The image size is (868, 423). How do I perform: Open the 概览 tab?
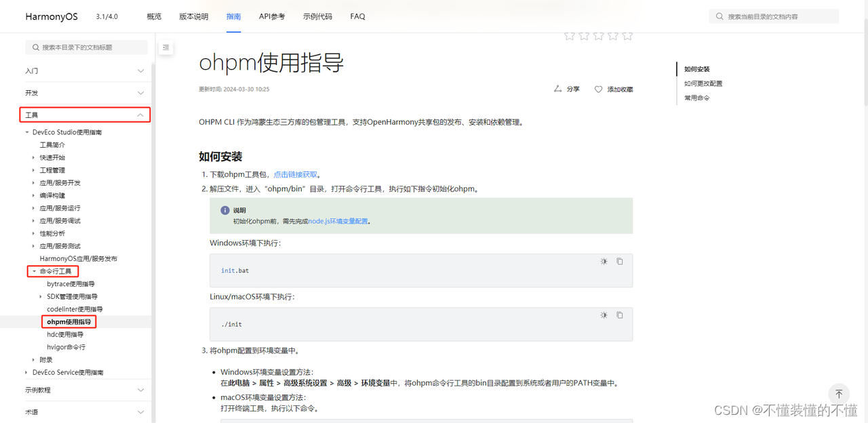click(x=154, y=16)
